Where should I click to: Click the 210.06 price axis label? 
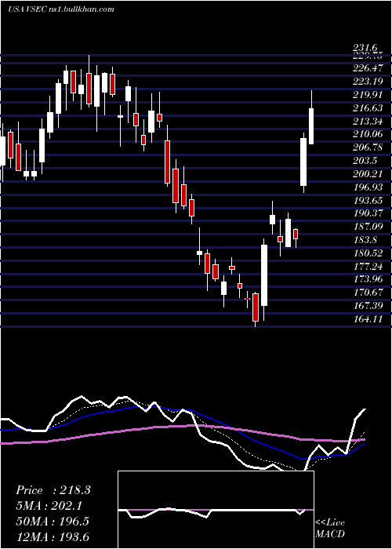pos(368,135)
